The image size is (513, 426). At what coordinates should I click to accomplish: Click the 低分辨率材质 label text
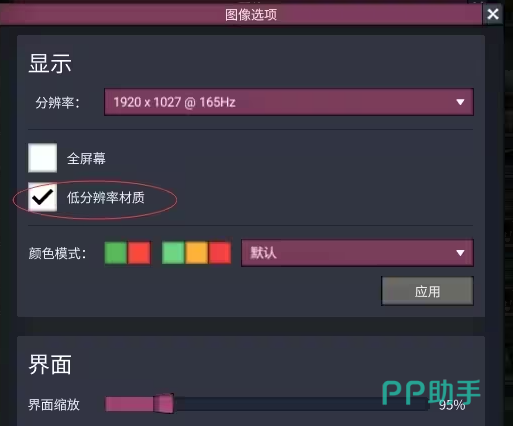click(105, 198)
